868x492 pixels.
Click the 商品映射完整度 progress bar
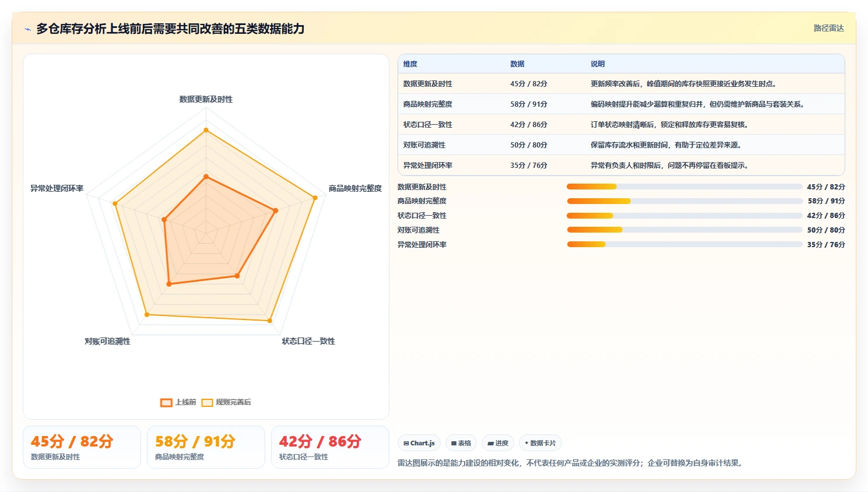tap(684, 201)
